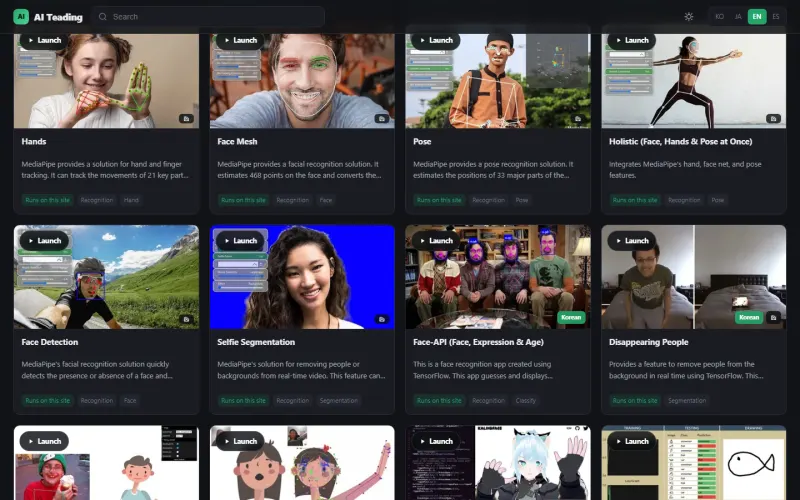Click the camera icon on Face Detection thumbnail
Screen dimensions: 800x500
[186, 319]
